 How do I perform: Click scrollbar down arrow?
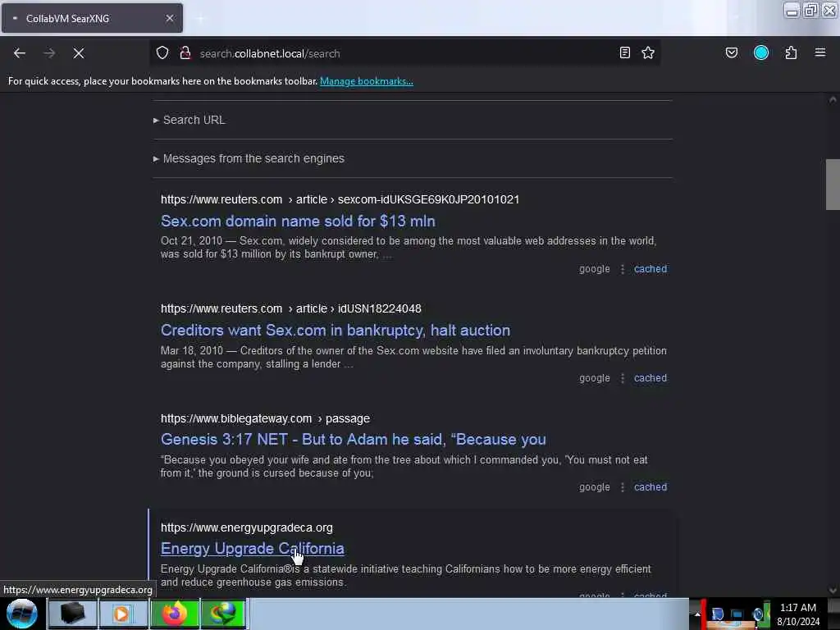[x=833, y=591]
